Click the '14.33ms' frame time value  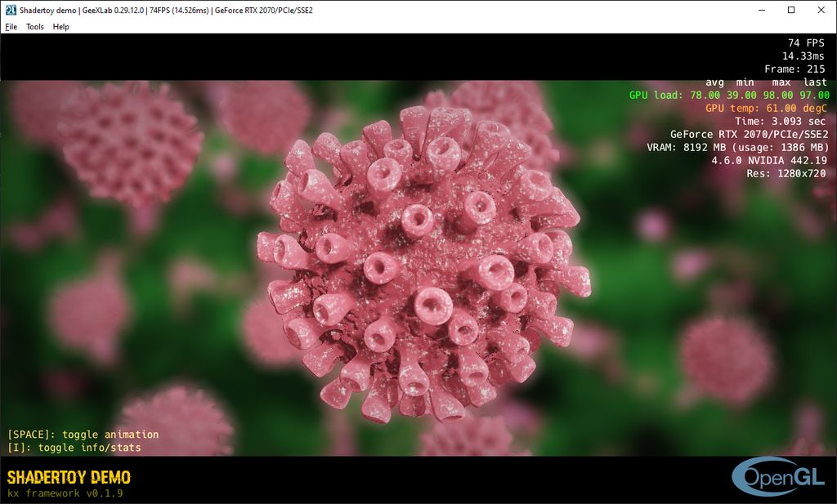tap(803, 56)
